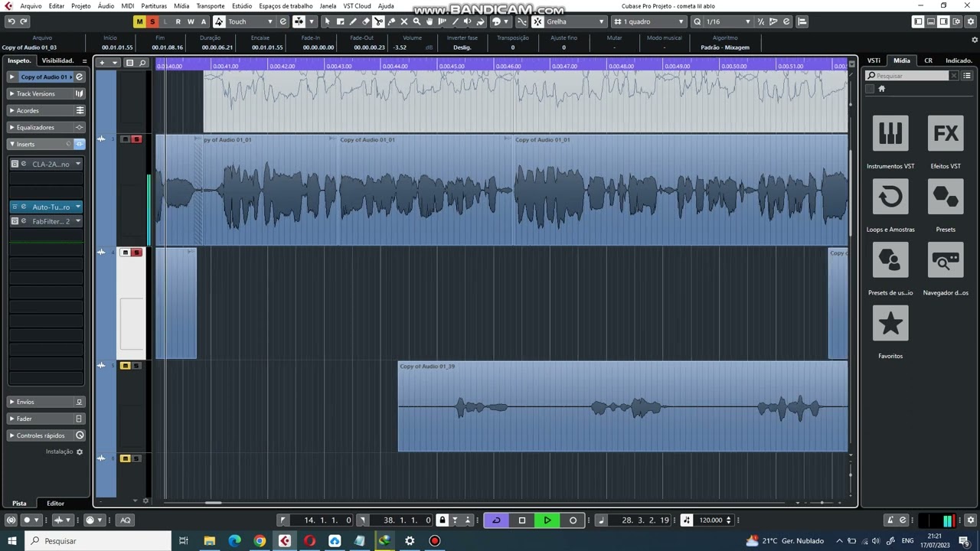Select the Zoom magnifier tool

tap(416, 21)
